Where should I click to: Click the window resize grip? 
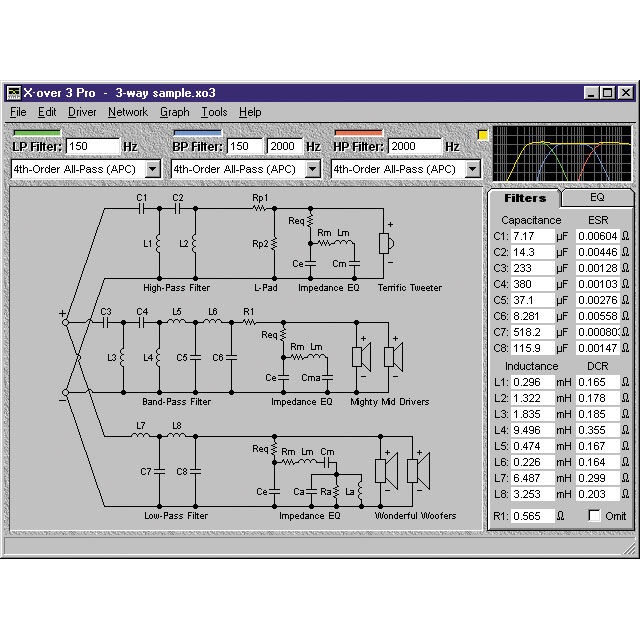point(629,548)
